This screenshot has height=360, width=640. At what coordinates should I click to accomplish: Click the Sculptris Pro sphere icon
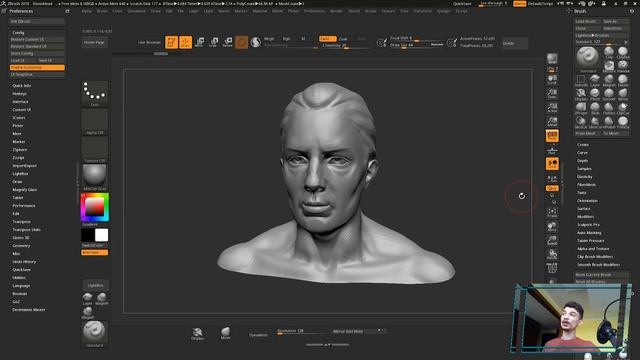[256, 42]
